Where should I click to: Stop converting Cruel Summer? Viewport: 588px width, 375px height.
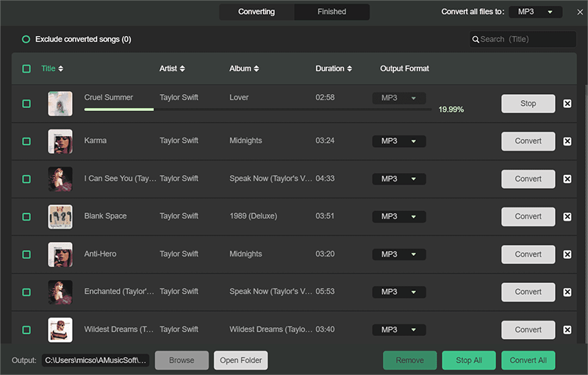(x=528, y=104)
